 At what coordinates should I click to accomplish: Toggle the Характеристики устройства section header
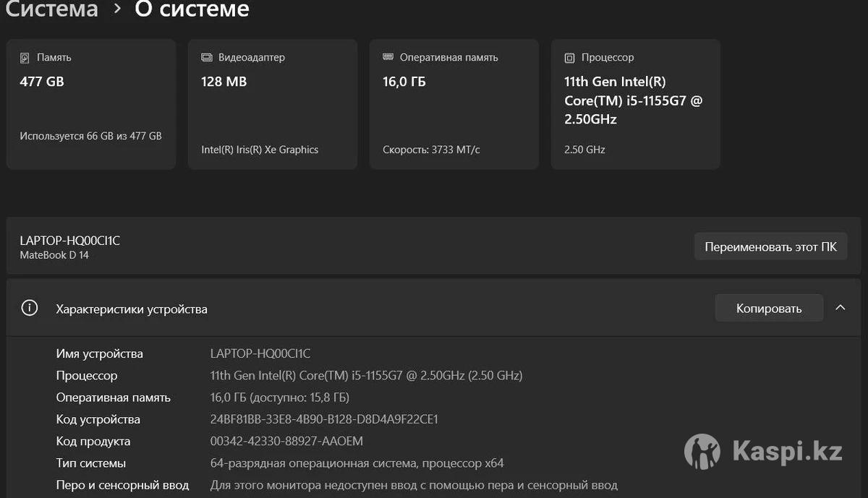click(x=132, y=309)
